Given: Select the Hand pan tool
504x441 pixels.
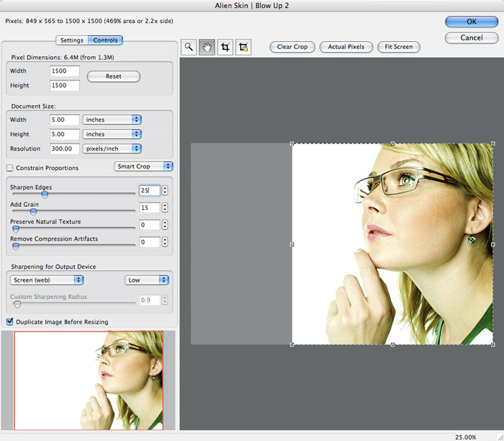Looking at the screenshot, I should 207,47.
